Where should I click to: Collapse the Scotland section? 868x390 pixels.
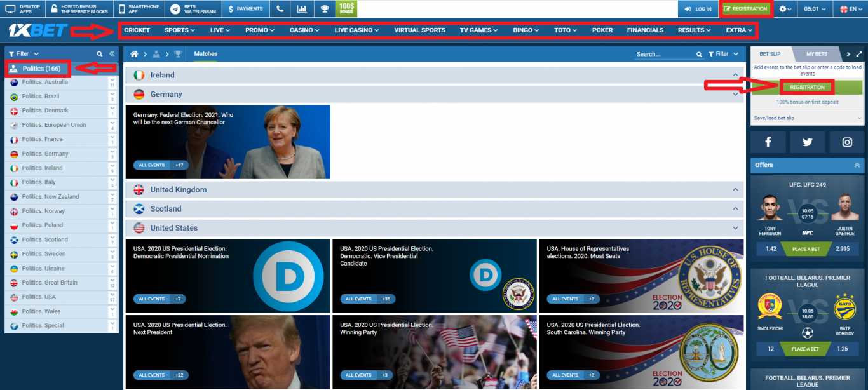(x=736, y=208)
